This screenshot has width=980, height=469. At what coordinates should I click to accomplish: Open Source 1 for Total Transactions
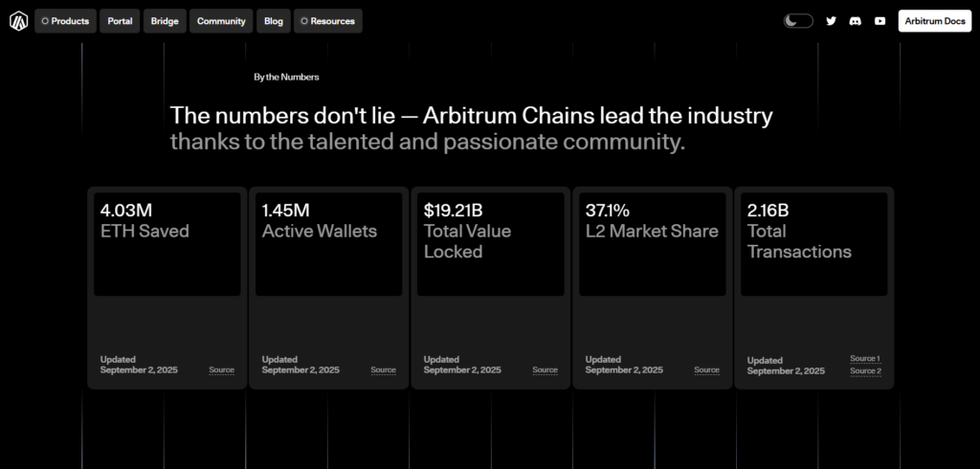click(x=865, y=359)
